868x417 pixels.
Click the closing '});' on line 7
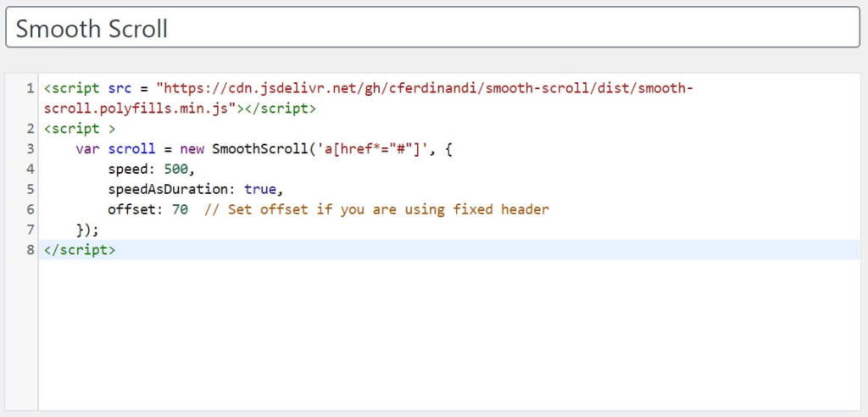pos(88,230)
